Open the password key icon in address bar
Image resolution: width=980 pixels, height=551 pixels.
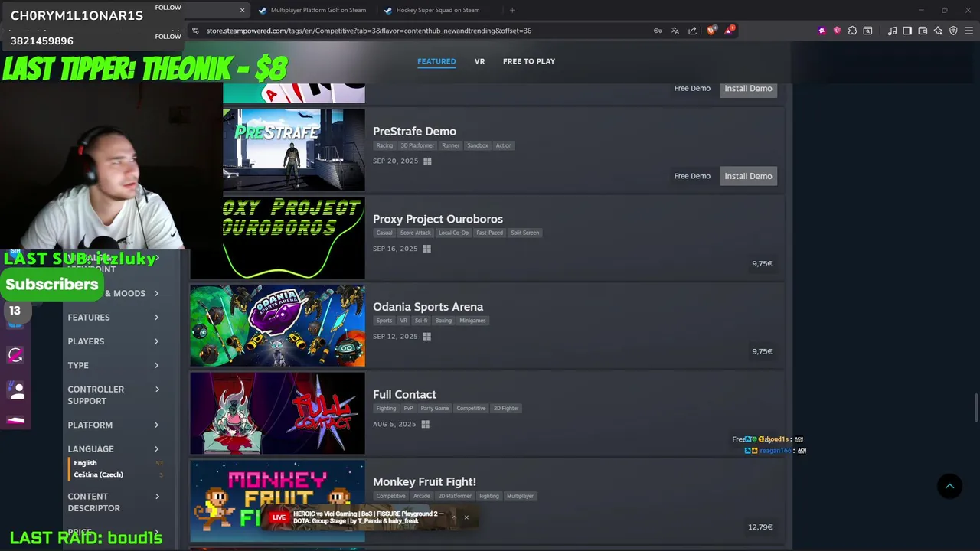point(658,31)
